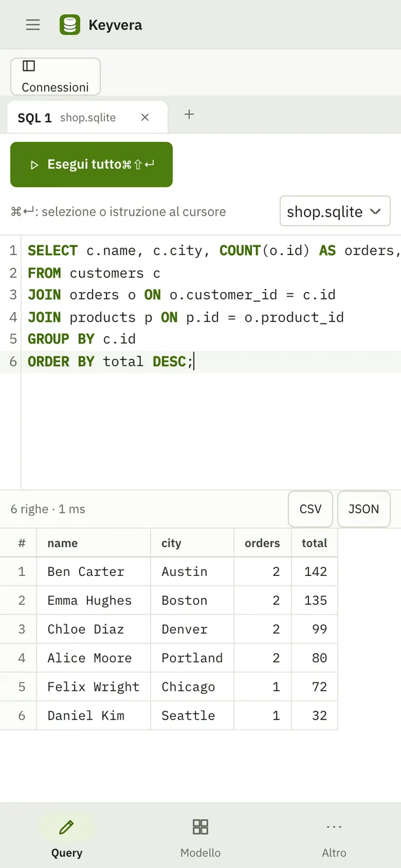The width and height of the screenshot is (401, 868).
Task: Click the cursor shortcut hint text
Action: [118, 212]
